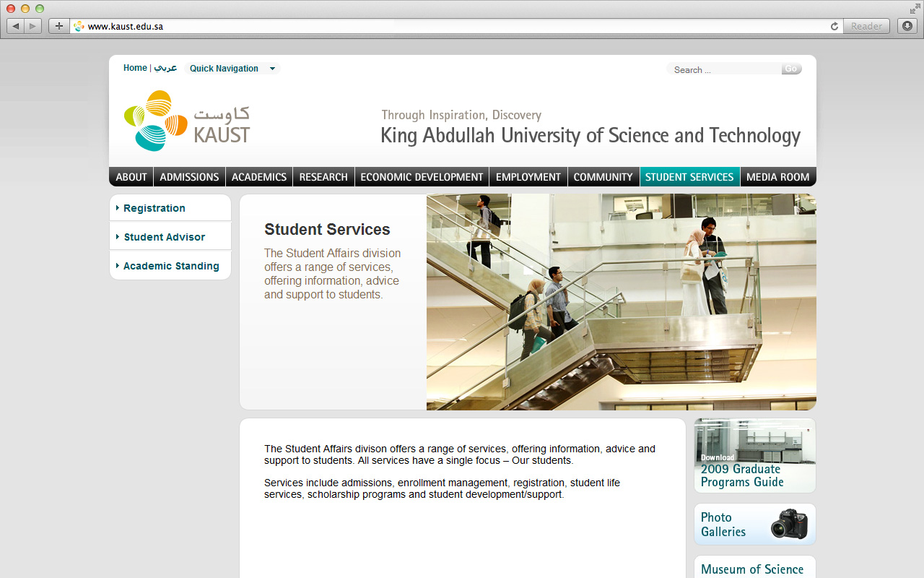Screen dimensions: 924x578
Task: Toggle fullscreen with the window expand arrows
Action: [915, 9]
